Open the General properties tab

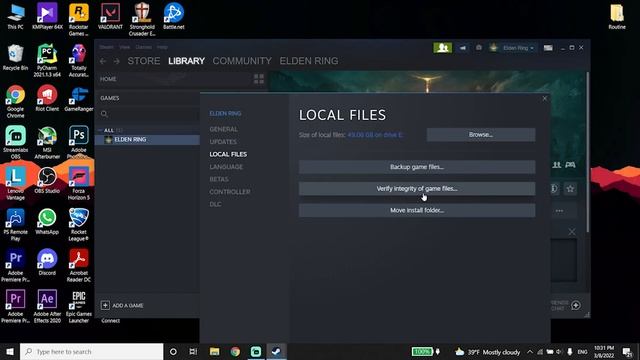pos(223,129)
